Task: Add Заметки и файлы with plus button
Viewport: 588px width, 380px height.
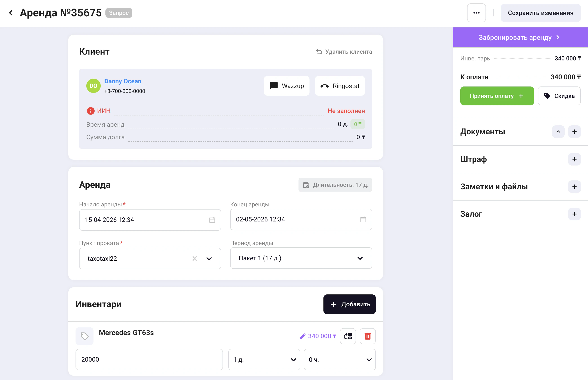Action: point(574,187)
